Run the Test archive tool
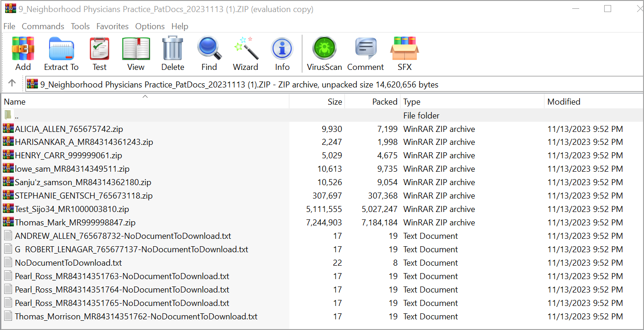The height and width of the screenshot is (330, 644). click(99, 54)
